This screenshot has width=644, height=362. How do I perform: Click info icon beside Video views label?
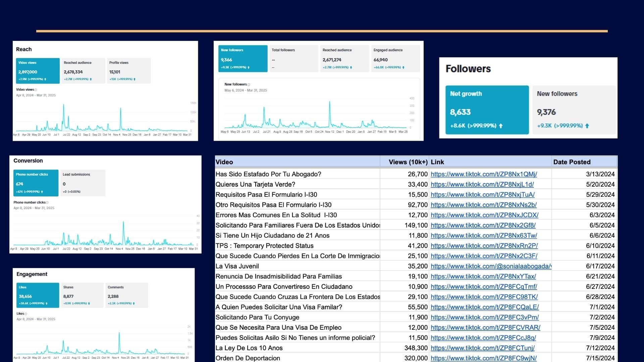pos(36,90)
